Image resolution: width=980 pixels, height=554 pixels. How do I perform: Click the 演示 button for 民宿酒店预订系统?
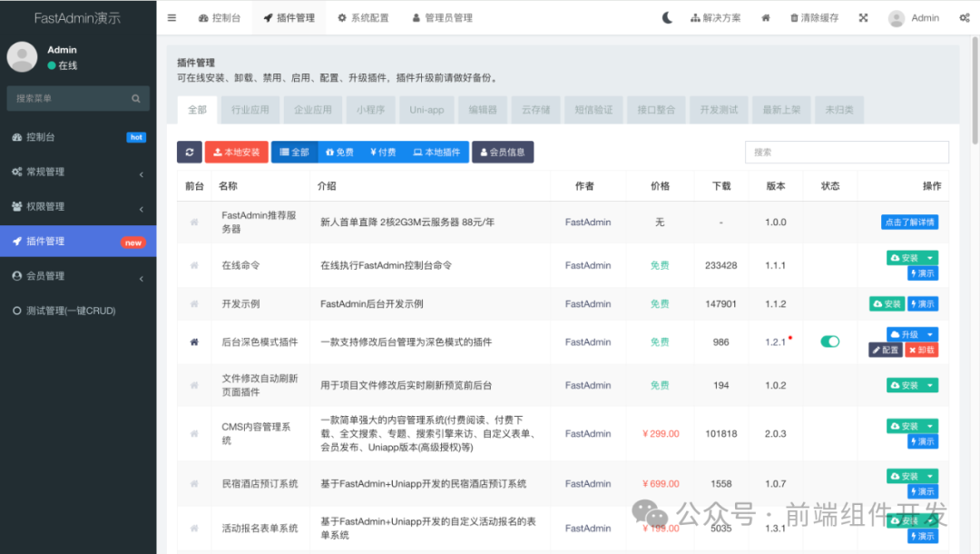(x=923, y=491)
